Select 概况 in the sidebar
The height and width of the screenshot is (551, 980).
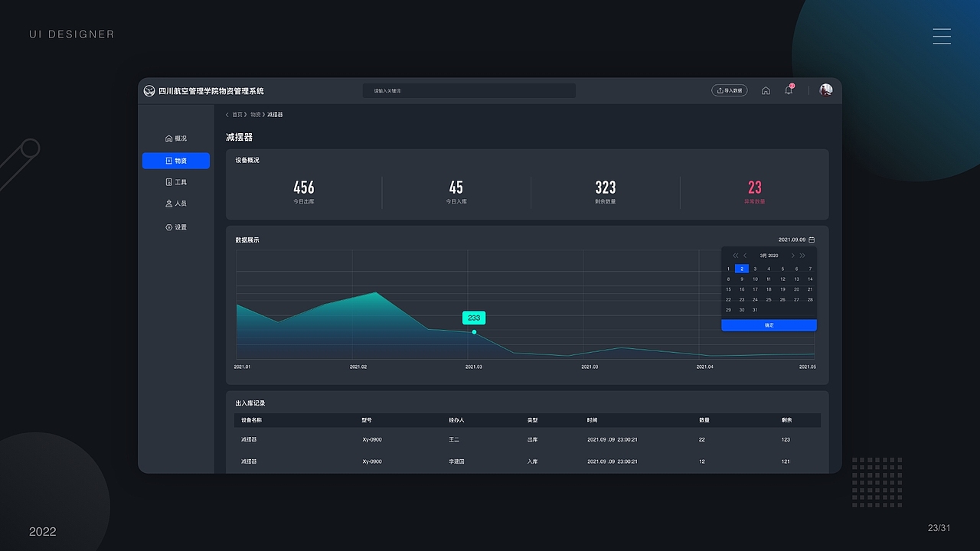click(x=176, y=139)
